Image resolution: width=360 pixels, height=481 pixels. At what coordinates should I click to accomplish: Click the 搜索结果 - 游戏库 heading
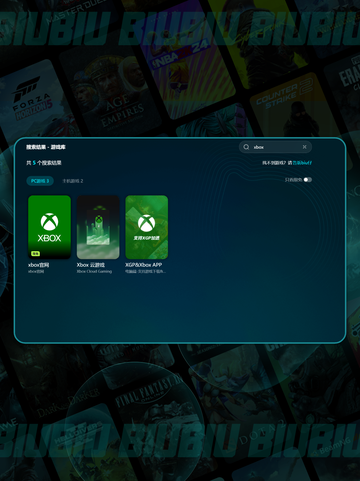click(46, 147)
